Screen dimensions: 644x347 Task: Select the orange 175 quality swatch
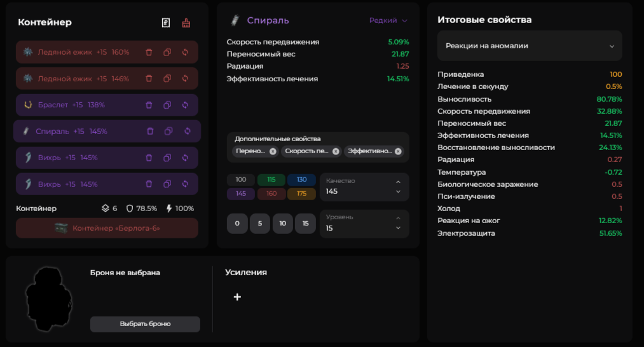coord(301,194)
